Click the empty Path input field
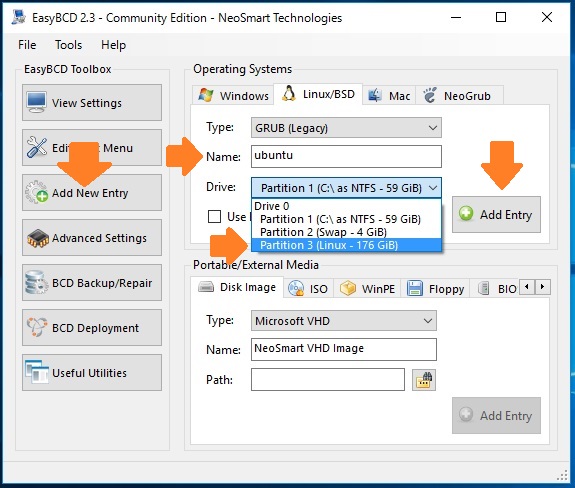Screen dimensions: 575x488 [328, 380]
